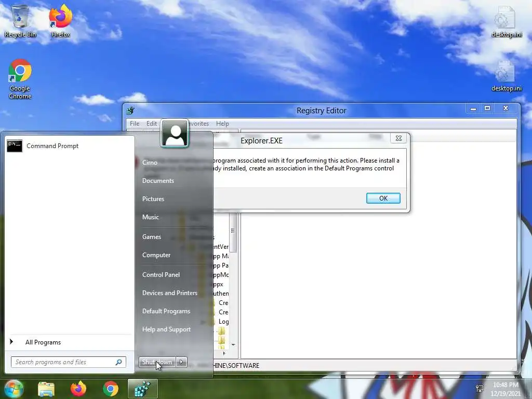532x399 pixels.
Task: Open the File menu in Registry Editor
Action: [135, 124]
